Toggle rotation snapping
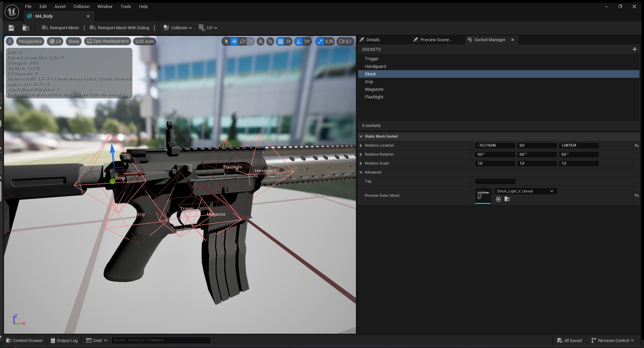Image resolution: width=644 pixels, height=348 pixels. [299, 41]
